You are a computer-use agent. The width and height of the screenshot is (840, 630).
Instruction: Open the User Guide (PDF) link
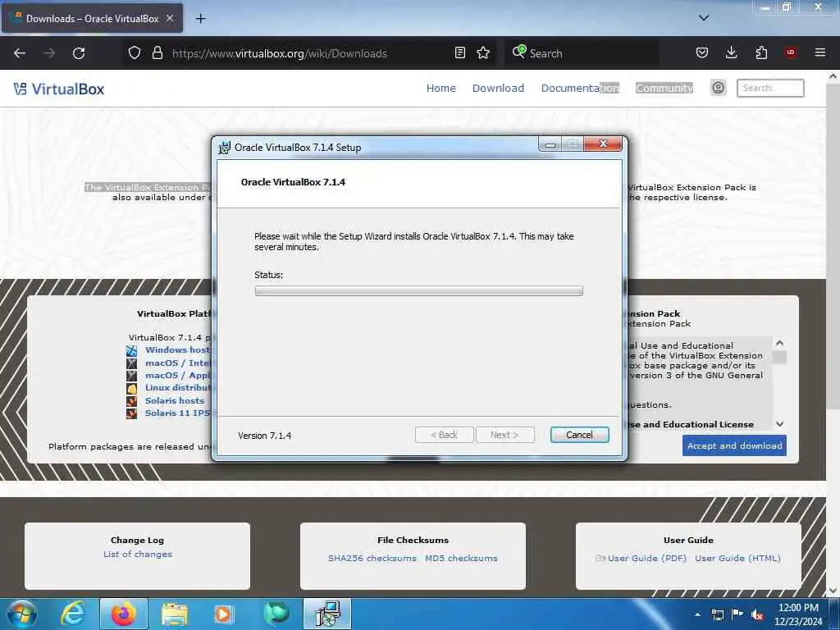click(646, 558)
